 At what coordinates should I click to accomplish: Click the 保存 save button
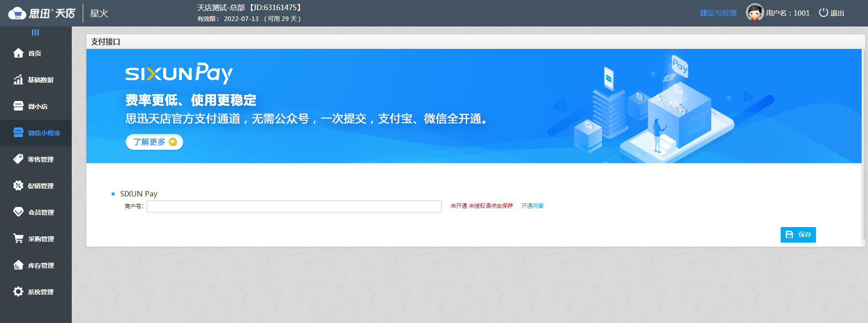[798, 235]
